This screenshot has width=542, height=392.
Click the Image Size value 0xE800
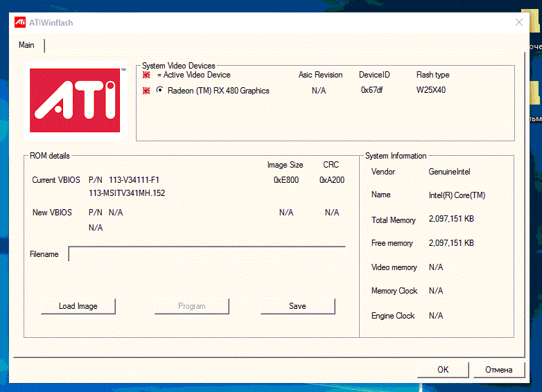[286, 180]
